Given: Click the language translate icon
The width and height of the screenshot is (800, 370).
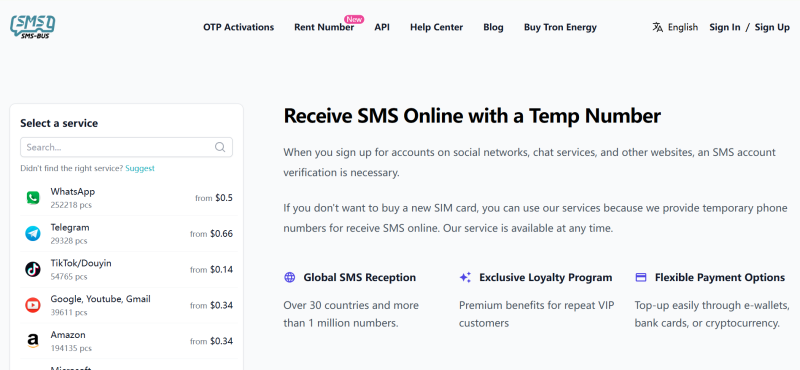Looking at the screenshot, I should [658, 27].
